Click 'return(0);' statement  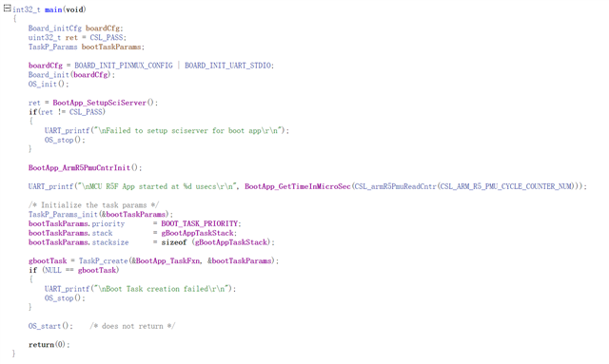(49, 345)
